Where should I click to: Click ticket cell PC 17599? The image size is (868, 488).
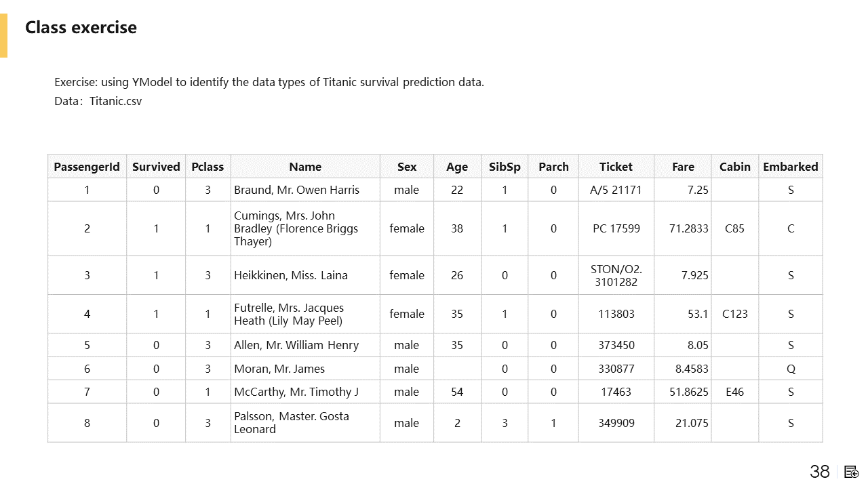(616, 228)
